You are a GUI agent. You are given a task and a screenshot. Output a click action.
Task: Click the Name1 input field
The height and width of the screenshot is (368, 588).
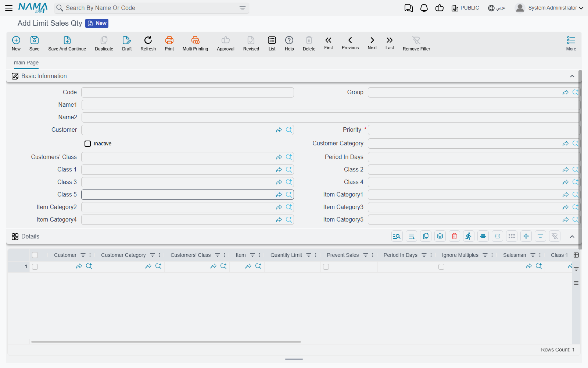(331, 105)
